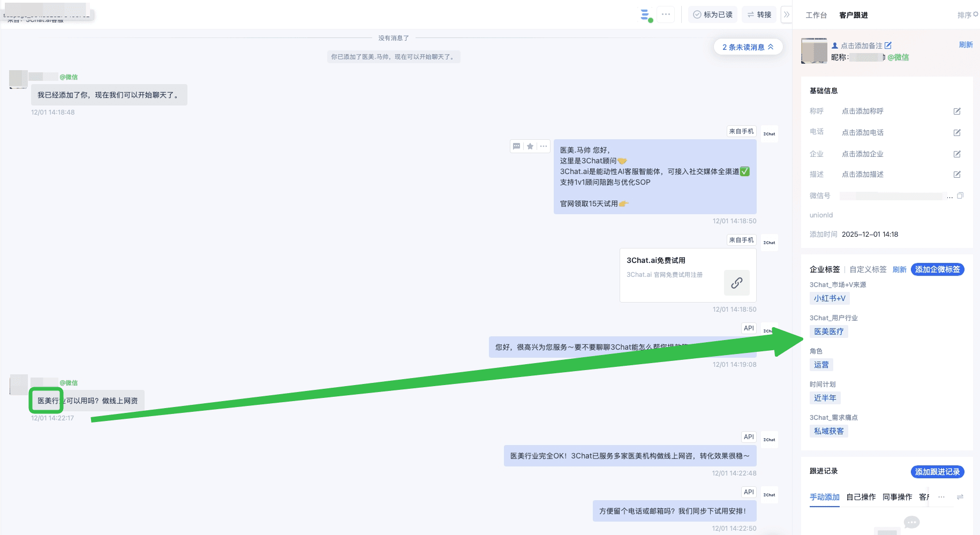Mark the conversation as read via 标为已读

click(x=712, y=14)
